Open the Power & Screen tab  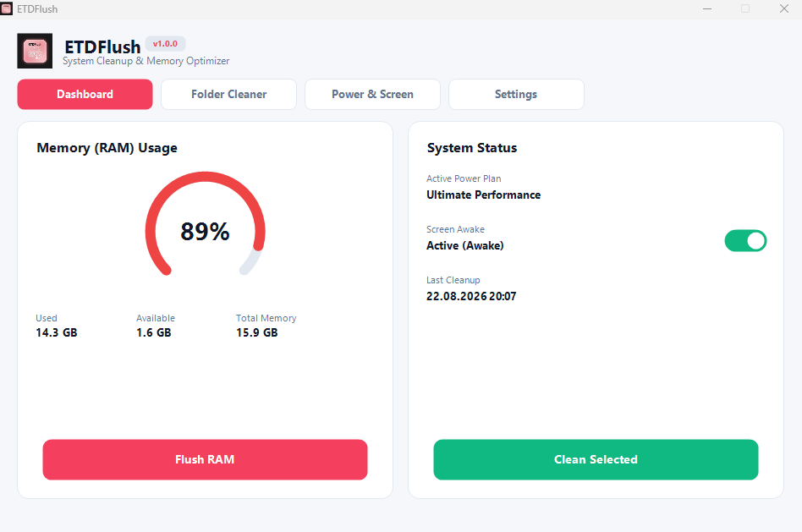(x=372, y=94)
